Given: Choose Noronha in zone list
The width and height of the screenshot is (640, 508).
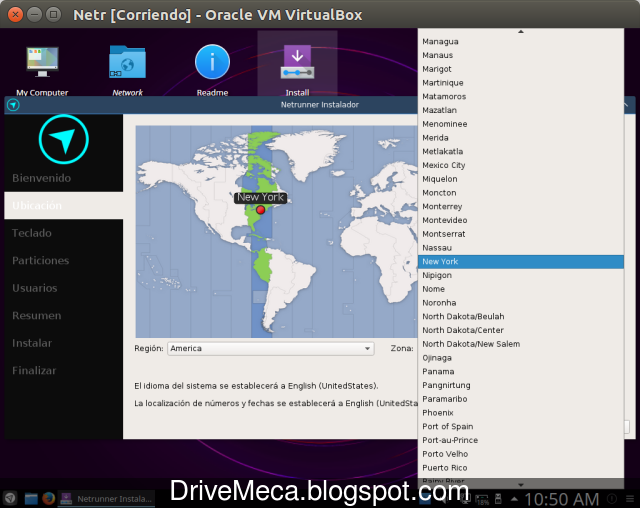Looking at the screenshot, I should [x=521, y=303].
